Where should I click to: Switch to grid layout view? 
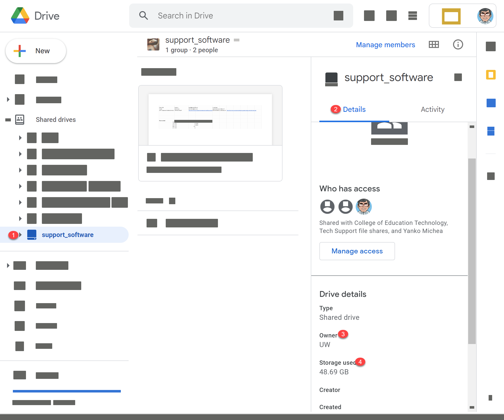[x=434, y=45]
